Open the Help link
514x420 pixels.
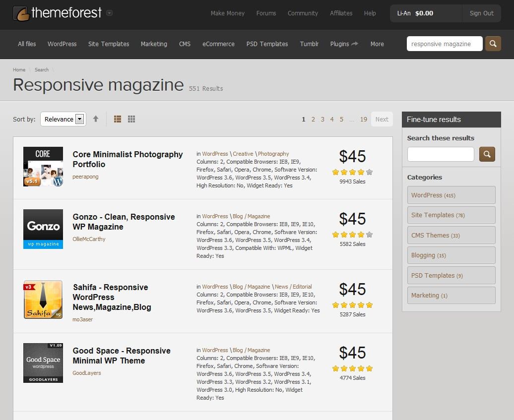[370, 13]
